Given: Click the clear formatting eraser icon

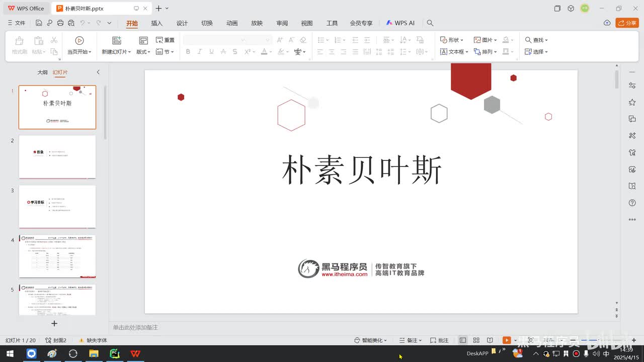Looking at the screenshot, I should point(303,40).
